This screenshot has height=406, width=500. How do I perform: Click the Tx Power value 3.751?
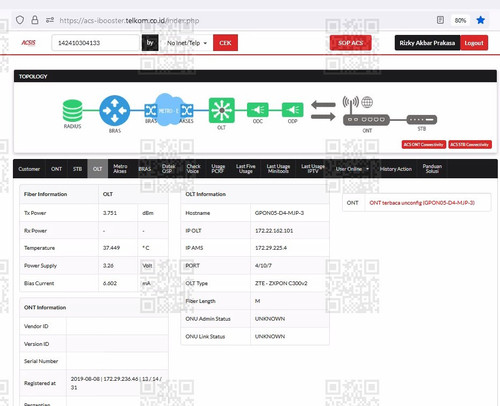coord(110,213)
